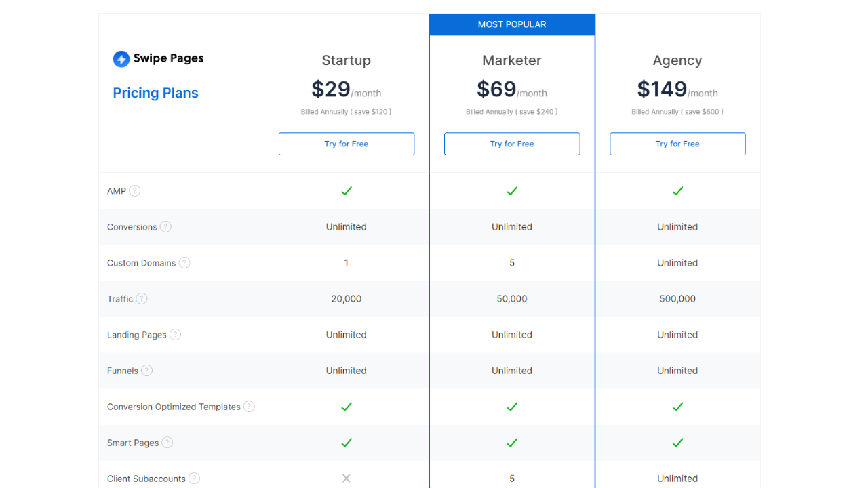
Task: Open the Custom Domains help tooltip icon
Action: coord(184,263)
